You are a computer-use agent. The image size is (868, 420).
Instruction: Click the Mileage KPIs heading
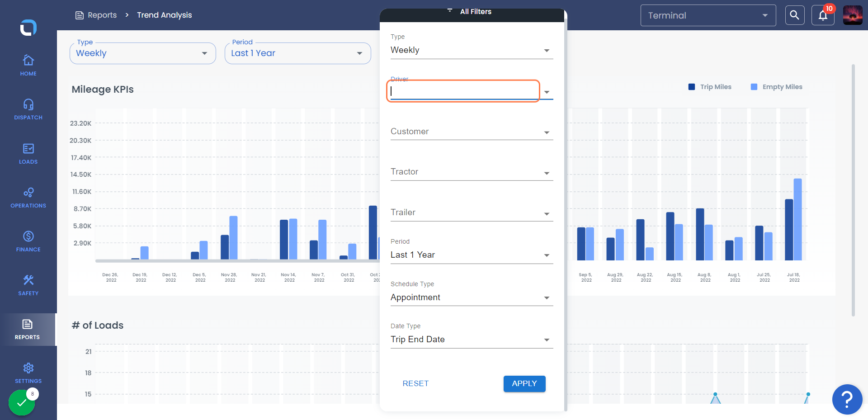[x=103, y=90]
